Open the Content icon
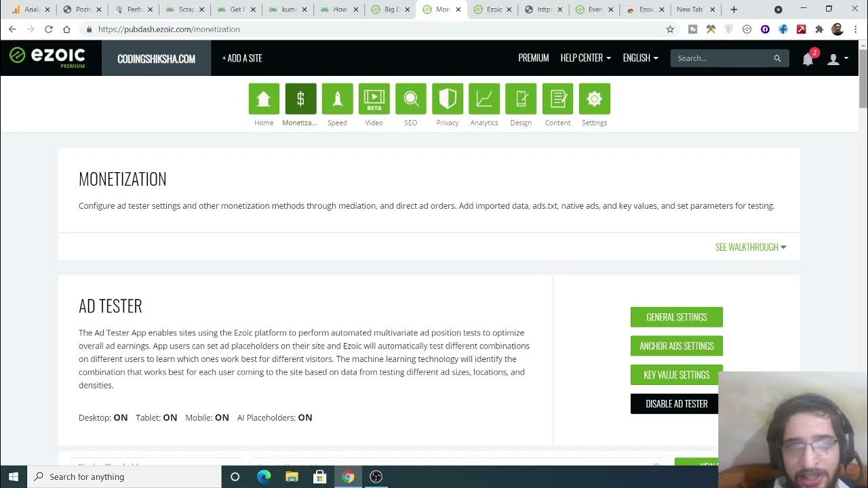The height and width of the screenshot is (488, 868). (557, 99)
